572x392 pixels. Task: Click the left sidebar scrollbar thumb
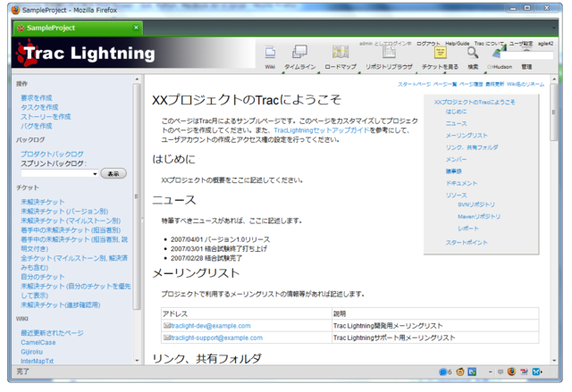(137, 196)
